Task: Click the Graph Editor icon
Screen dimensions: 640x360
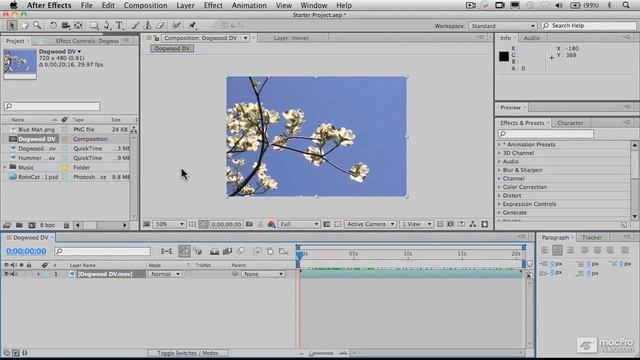Action: [x=284, y=251]
